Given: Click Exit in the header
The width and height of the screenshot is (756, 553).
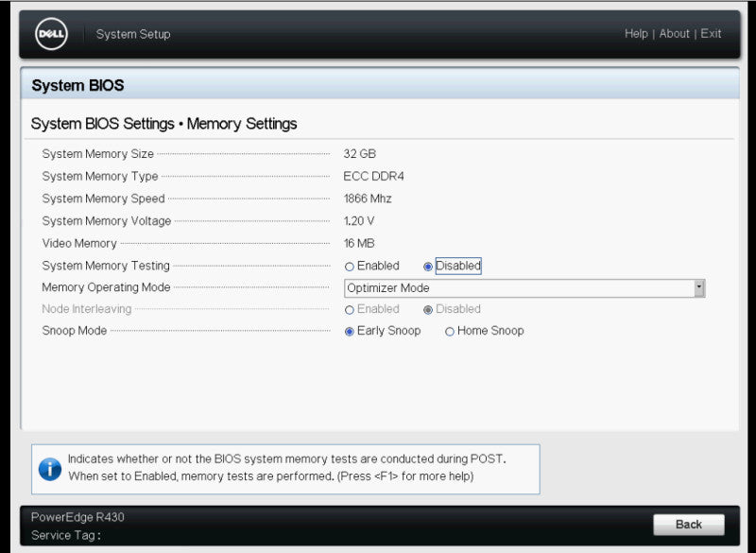Looking at the screenshot, I should pos(711,34).
